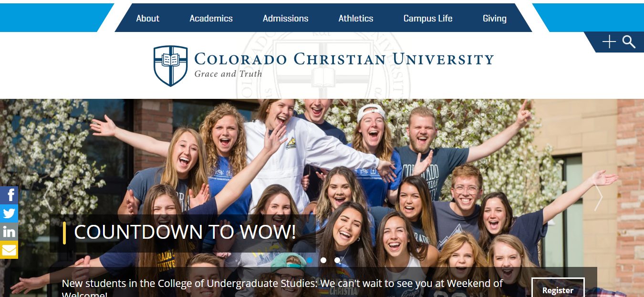Click Colorado Christian University title link
Viewport: 644px width, 297px height.
344,59
